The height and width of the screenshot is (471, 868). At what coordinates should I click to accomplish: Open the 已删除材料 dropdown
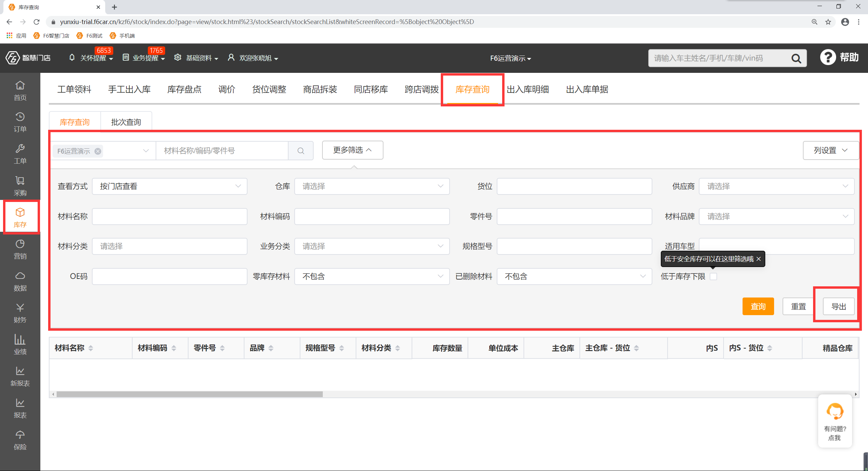pyautogui.click(x=574, y=277)
